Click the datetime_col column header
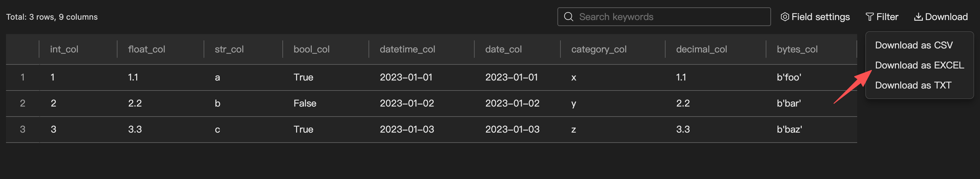The height and width of the screenshot is (179, 980). click(x=407, y=49)
